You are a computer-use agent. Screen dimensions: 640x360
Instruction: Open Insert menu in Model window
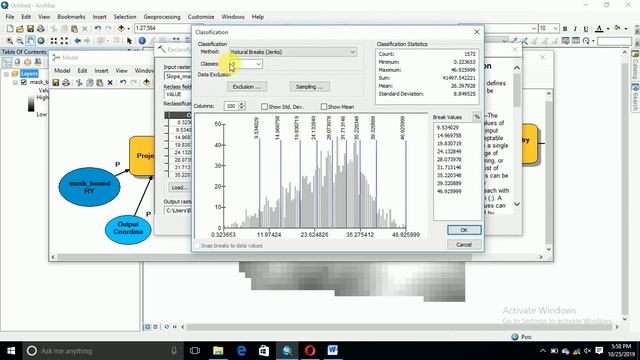tap(101, 71)
